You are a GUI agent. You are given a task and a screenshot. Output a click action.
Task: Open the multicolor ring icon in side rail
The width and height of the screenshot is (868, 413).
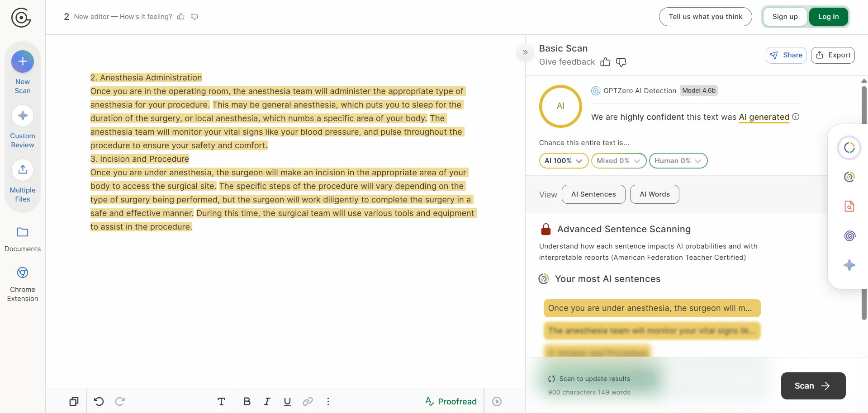849,177
